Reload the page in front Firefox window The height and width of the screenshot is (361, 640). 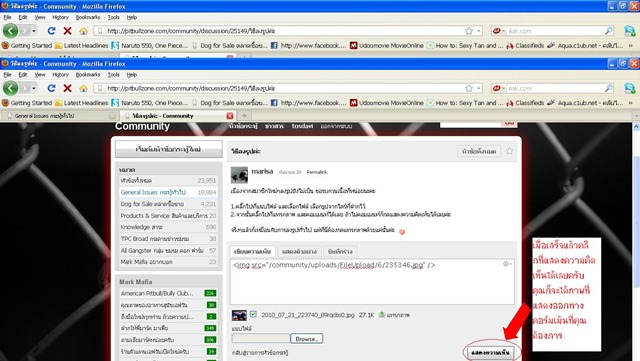click(51, 88)
